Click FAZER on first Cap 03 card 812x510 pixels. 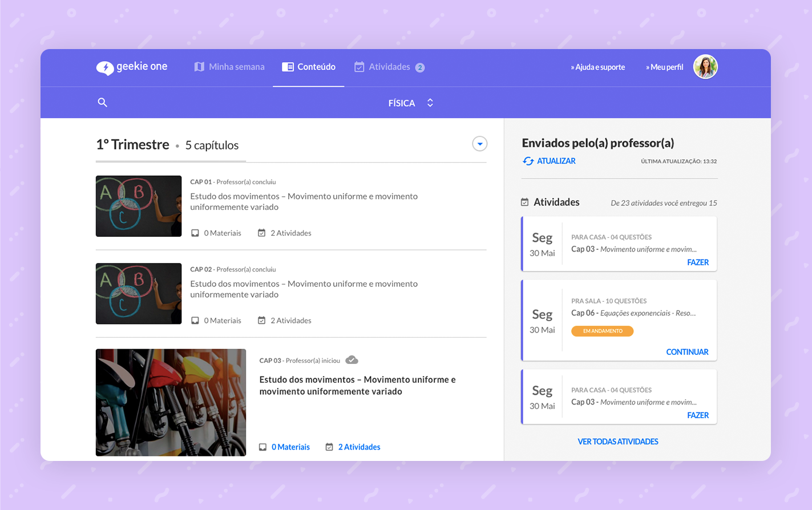[698, 262]
